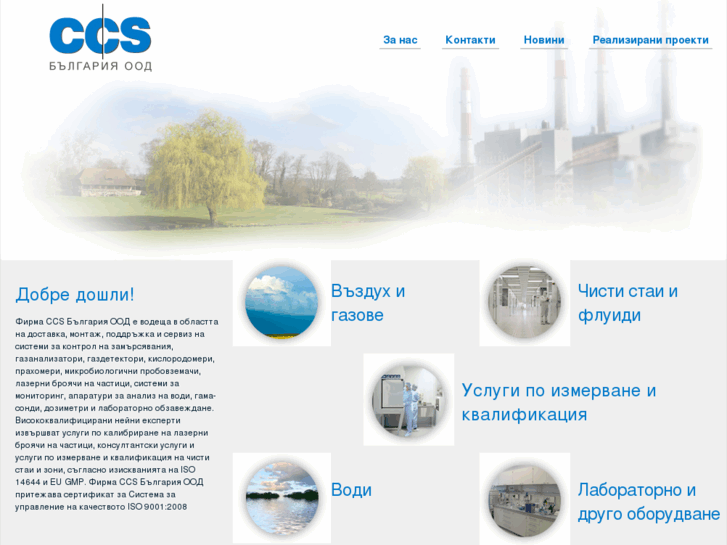Open the Новини section

point(544,40)
